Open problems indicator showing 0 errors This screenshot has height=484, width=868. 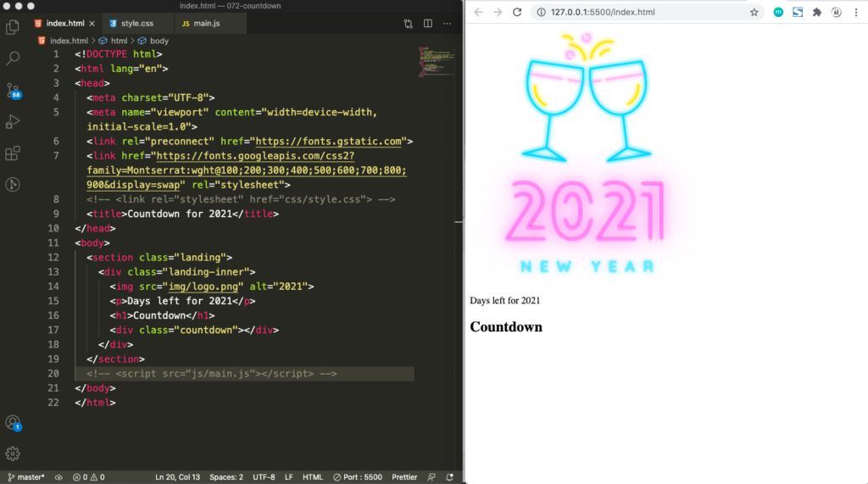tap(88, 477)
